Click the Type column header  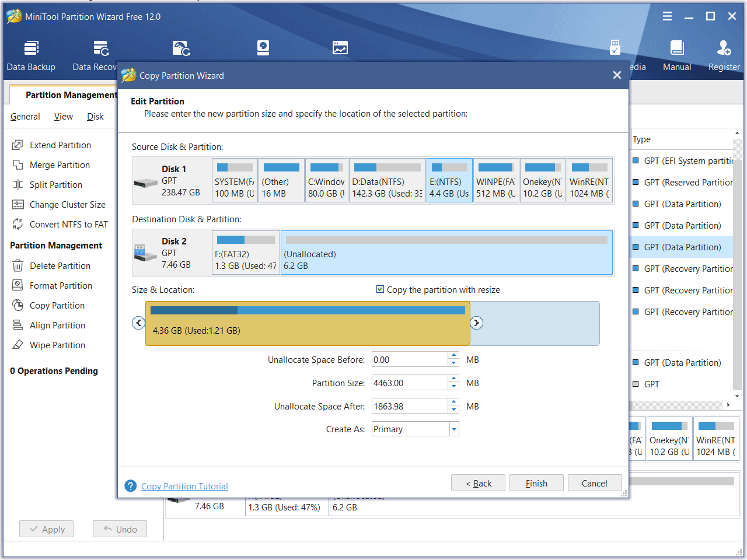[x=641, y=139]
